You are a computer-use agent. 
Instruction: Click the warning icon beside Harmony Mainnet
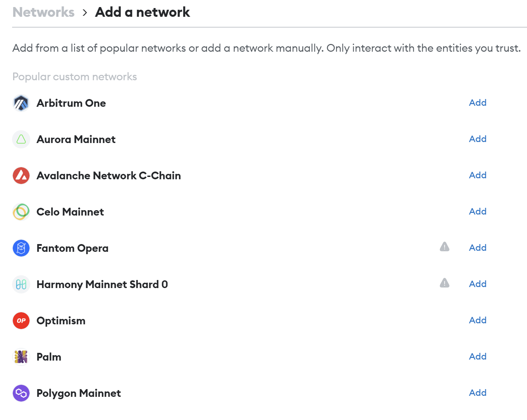pos(444,283)
